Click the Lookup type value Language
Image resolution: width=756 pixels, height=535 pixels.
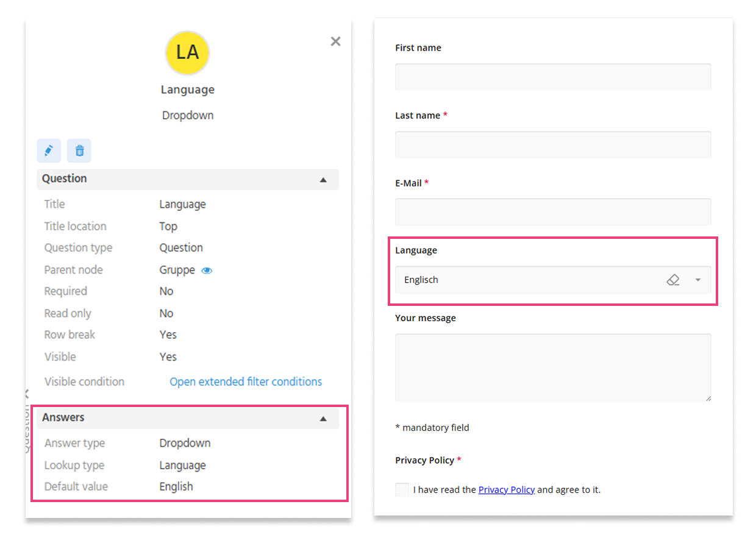tap(183, 466)
